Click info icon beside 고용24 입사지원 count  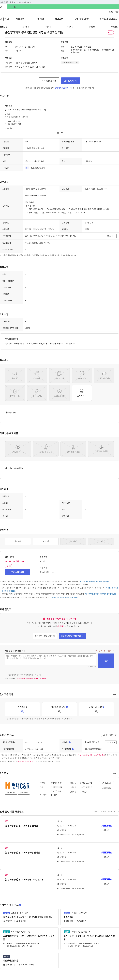coord(103,707)
